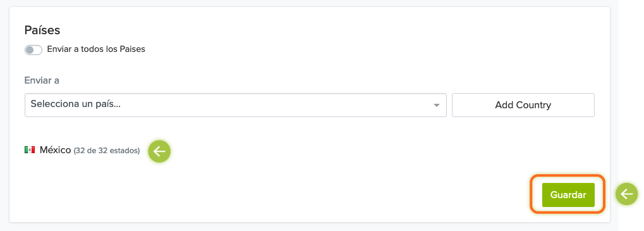Open the "Selecciona un país..." dropdown
Image resolution: width=644 pixels, height=231 pixels.
click(235, 105)
